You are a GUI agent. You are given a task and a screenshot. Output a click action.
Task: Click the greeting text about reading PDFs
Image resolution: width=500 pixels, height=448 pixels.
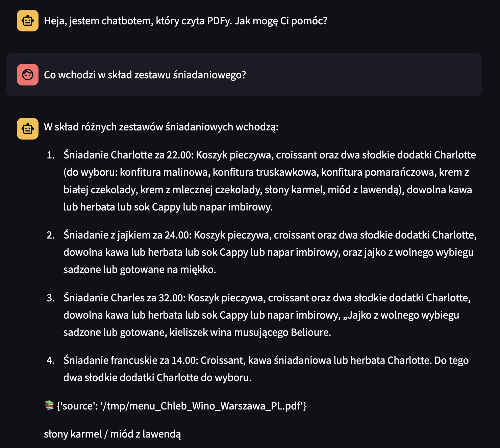pyautogui.click(x=185, y=21)
